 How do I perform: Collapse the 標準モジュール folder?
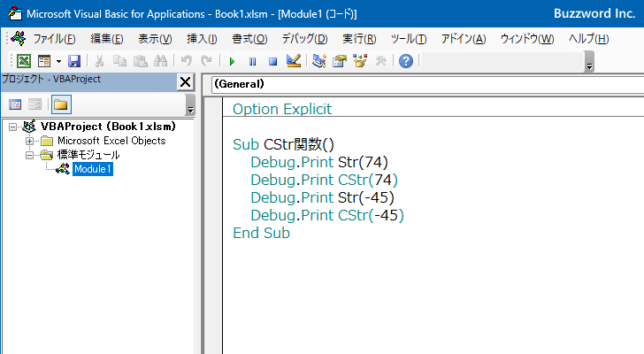29,155
